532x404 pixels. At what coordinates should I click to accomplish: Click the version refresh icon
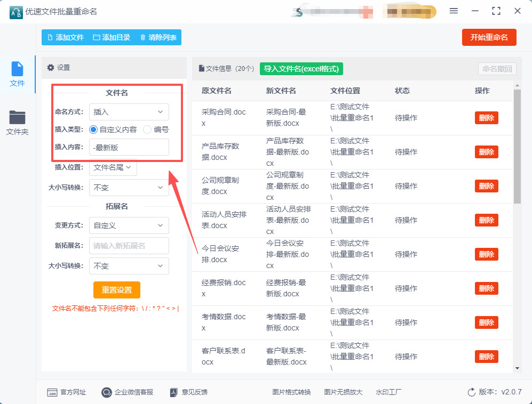[x=471, y=392]
